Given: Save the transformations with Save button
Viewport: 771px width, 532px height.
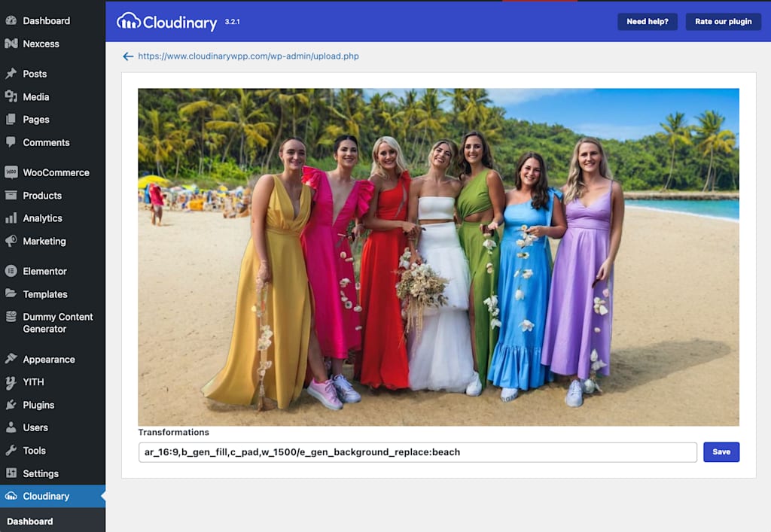Looking at the screenshot, I should tap(721, 452).
